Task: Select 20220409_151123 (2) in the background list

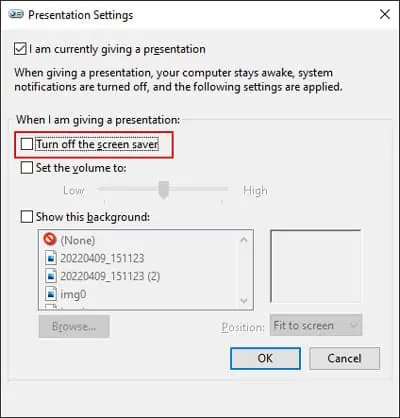Action: tap(110, 276)
